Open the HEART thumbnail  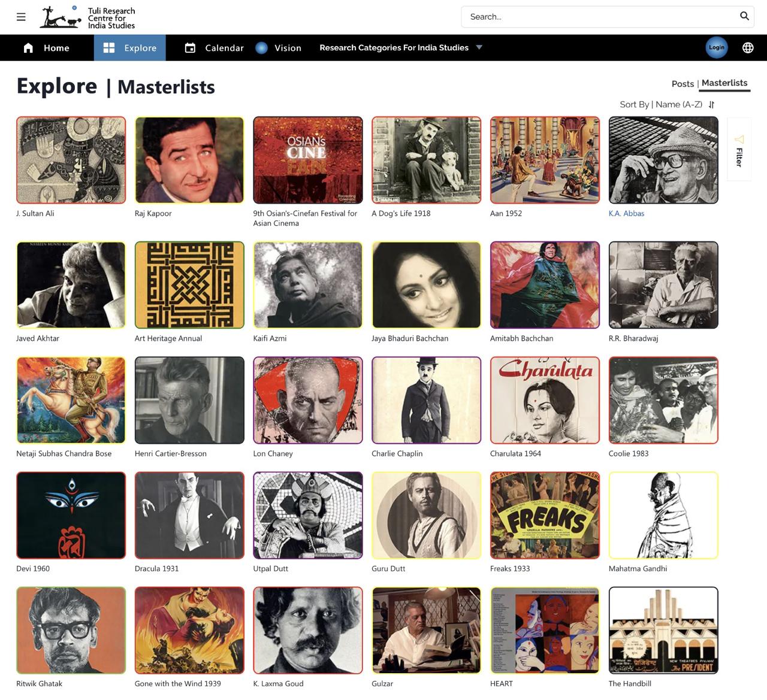pyautogui.click(x=545, y=630)
